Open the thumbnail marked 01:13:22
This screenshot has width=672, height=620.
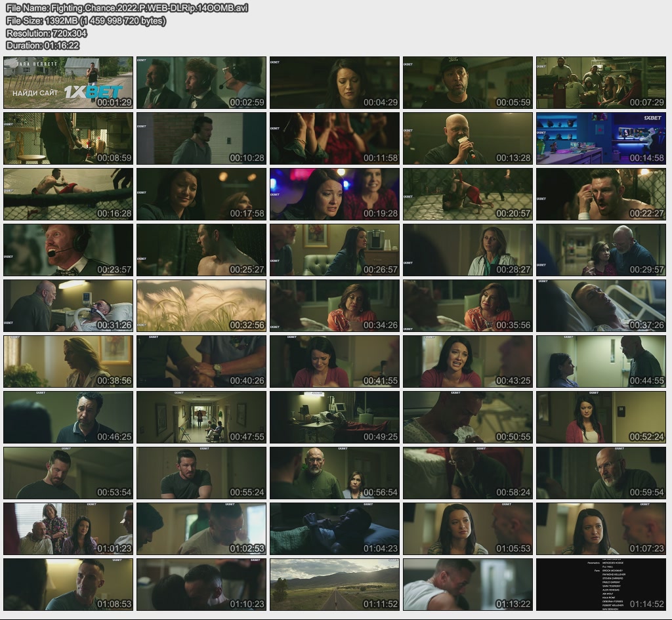point(468,585)
